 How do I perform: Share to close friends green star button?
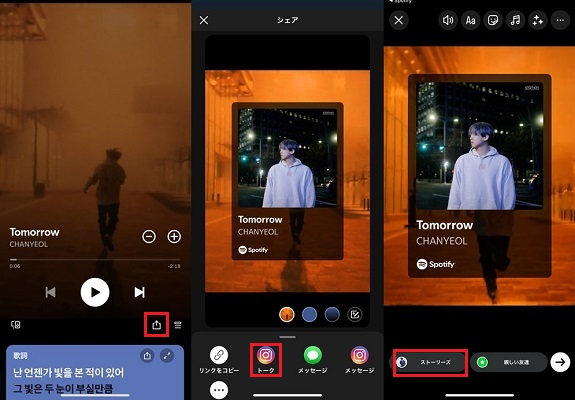click(x=509, y=362)
